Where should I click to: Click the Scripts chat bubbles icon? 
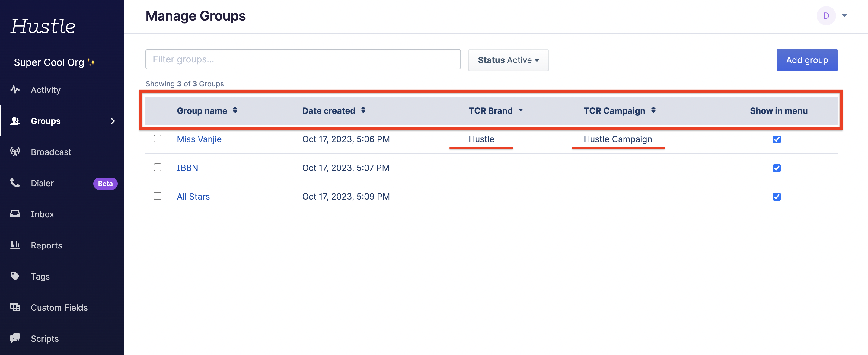pyautogui.click(x=15, y=338)
